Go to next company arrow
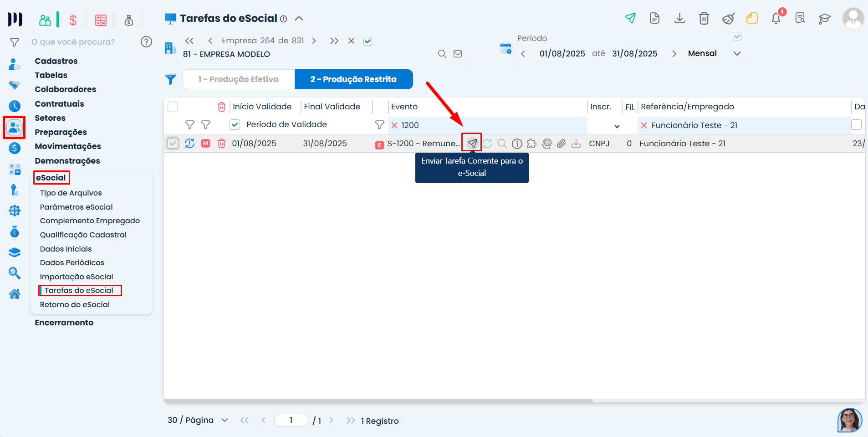 click(314, 41)
